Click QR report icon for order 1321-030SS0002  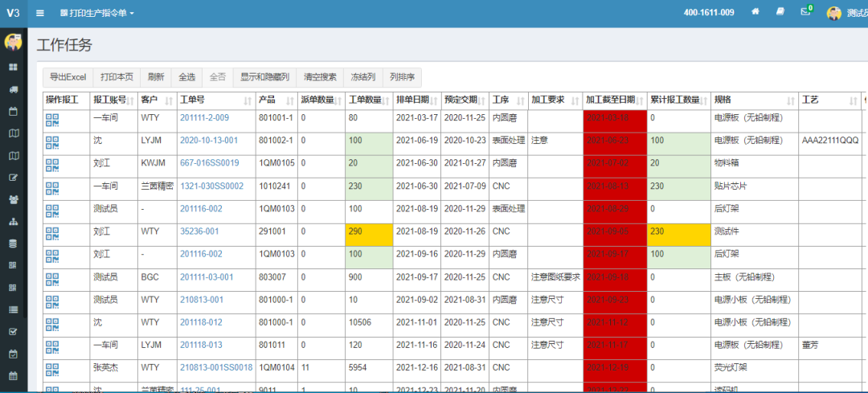click(x=52, y=187)
